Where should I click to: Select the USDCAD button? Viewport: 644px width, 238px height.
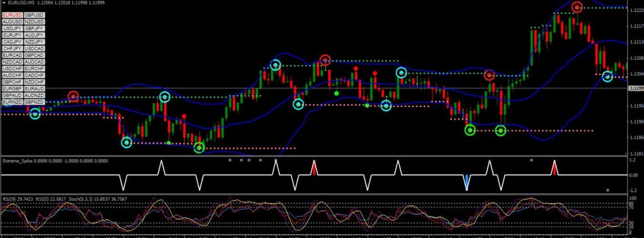pyautogui.click(x=34, y=48)
